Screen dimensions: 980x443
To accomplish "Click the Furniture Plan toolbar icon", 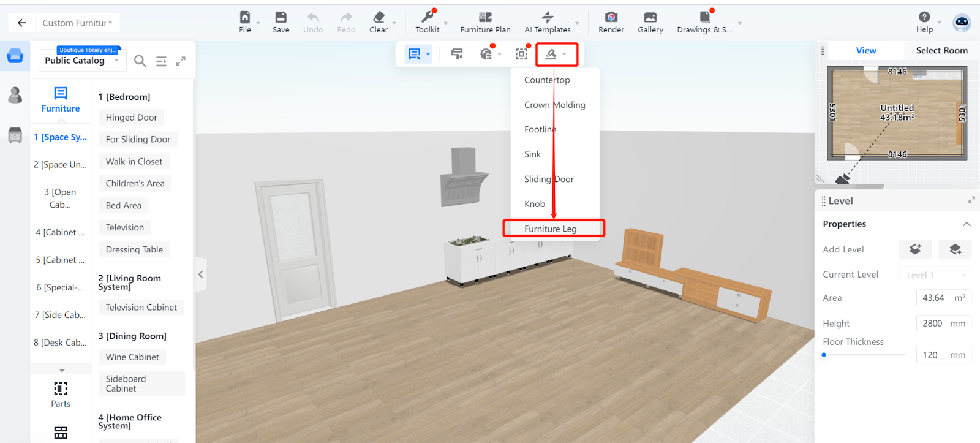I will coord(485,18).
